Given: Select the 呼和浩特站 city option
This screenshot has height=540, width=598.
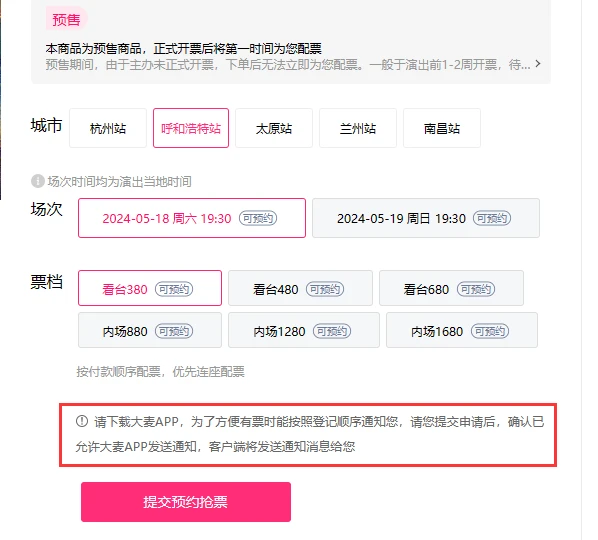Looking at the screenshot, I should 191,128.
